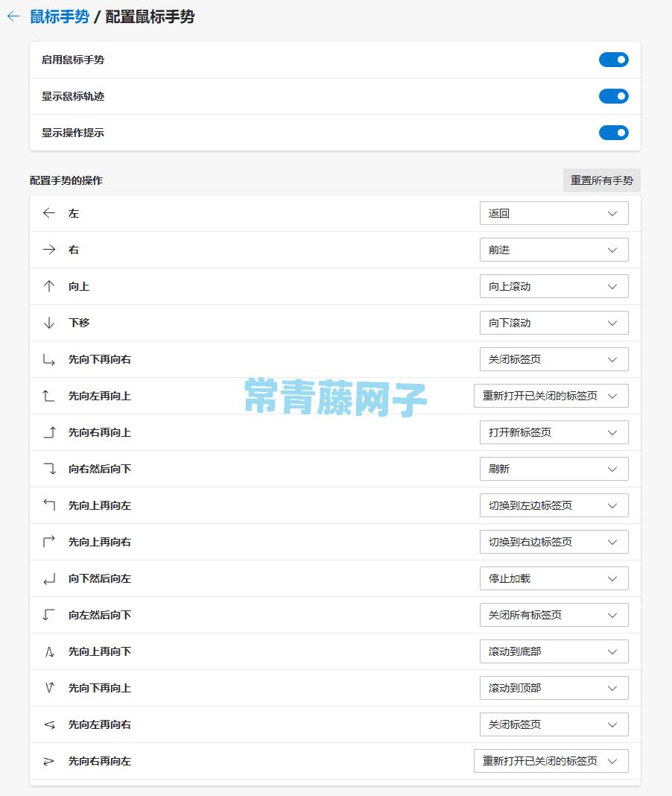Disable the 启用鼠标手势 toggle
This screenshot has height=796, width=672.
[x=613, y=60]
